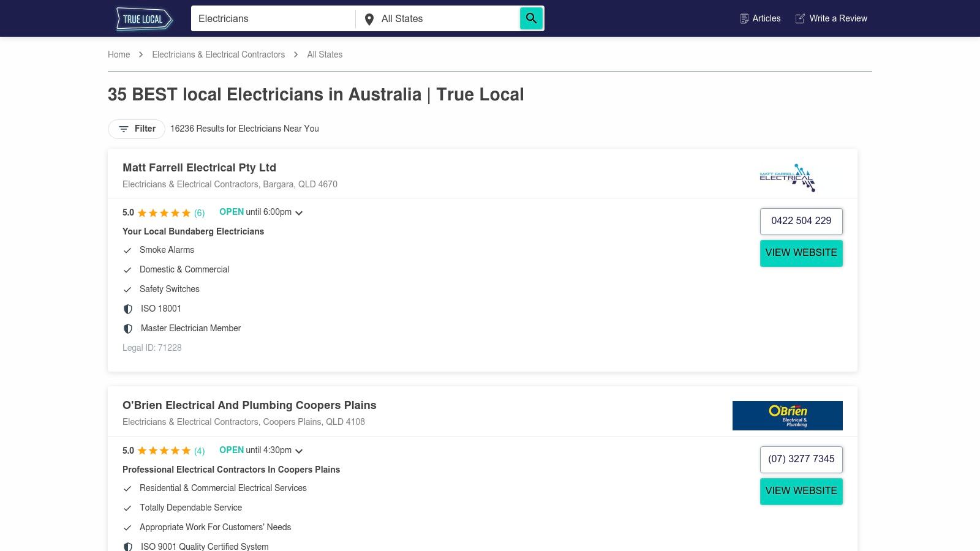Click the Electricians search input field

point(273,19)
